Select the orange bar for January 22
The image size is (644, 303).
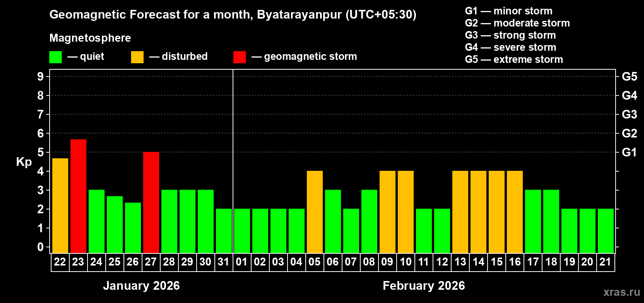[60, 206]
